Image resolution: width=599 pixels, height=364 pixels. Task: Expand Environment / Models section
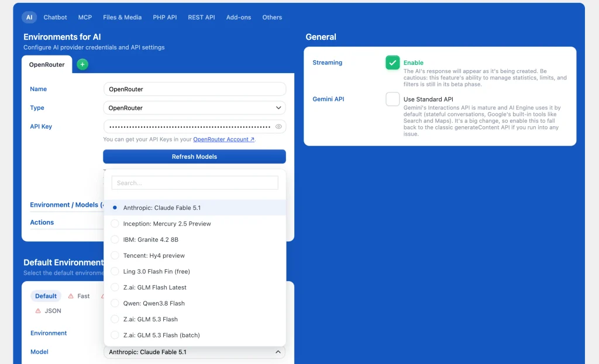67,205
